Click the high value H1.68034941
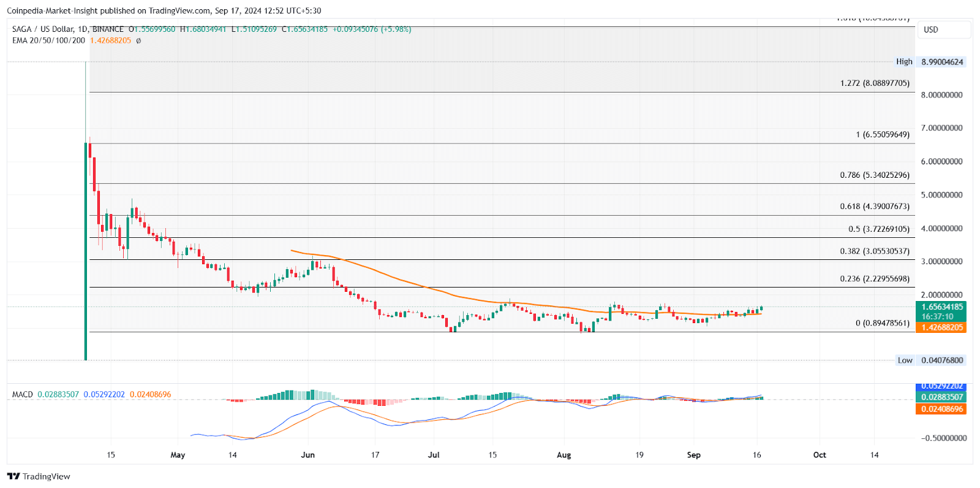This screenshot has width=980, height=488. coord(203,29)
